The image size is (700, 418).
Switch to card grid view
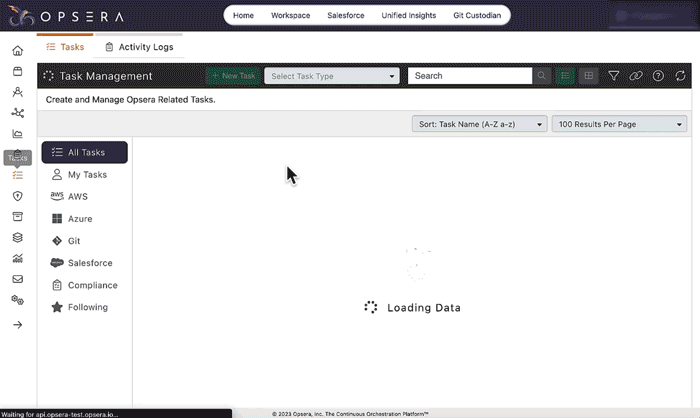pos(588,76)
